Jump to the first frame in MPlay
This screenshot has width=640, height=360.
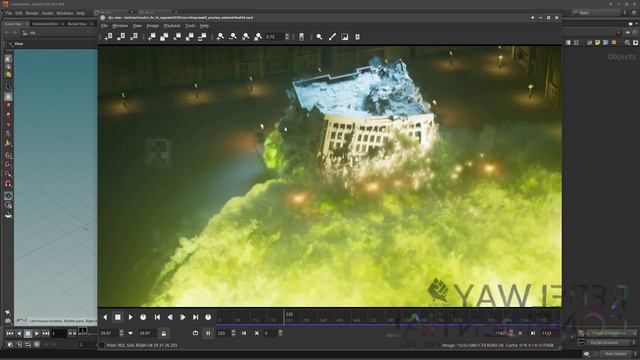(157, 317)
